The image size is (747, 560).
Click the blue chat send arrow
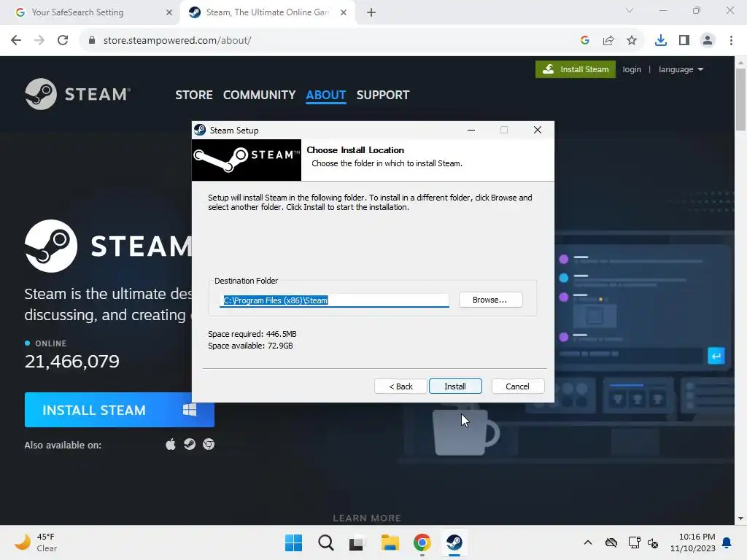pyautogui.click(x=716, y=356)
